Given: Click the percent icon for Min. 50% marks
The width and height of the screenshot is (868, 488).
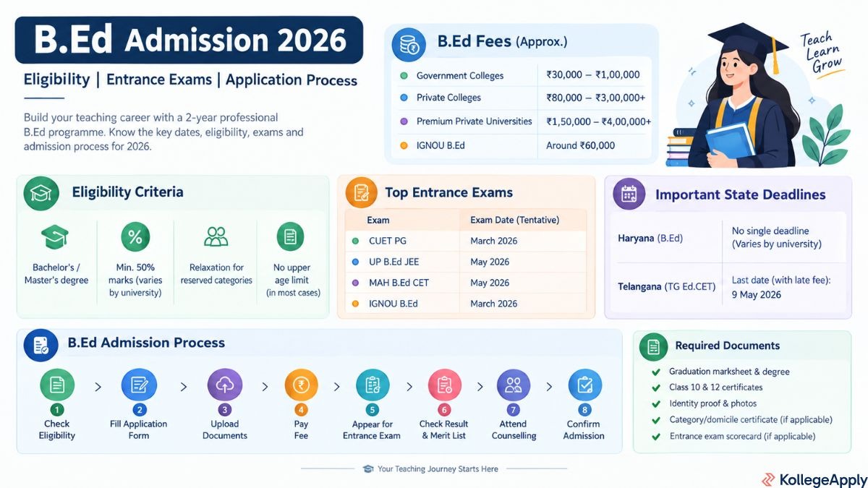Looking at the screenshot, I should tap(135, 236).
